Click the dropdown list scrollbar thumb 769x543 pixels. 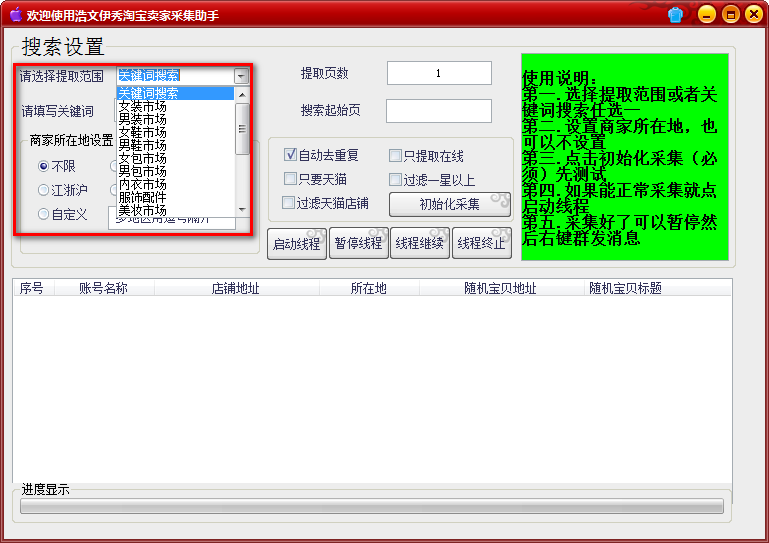[242, 129]
